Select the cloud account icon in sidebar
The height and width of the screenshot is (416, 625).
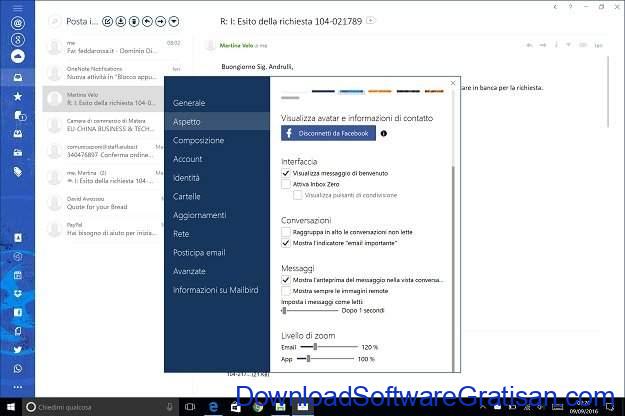click(18, 56)
